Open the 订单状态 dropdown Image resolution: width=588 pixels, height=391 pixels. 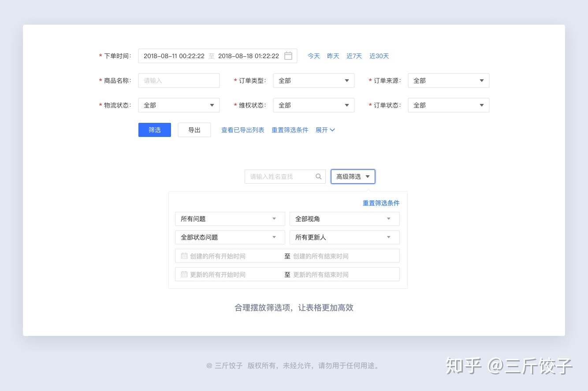[449, 105]
